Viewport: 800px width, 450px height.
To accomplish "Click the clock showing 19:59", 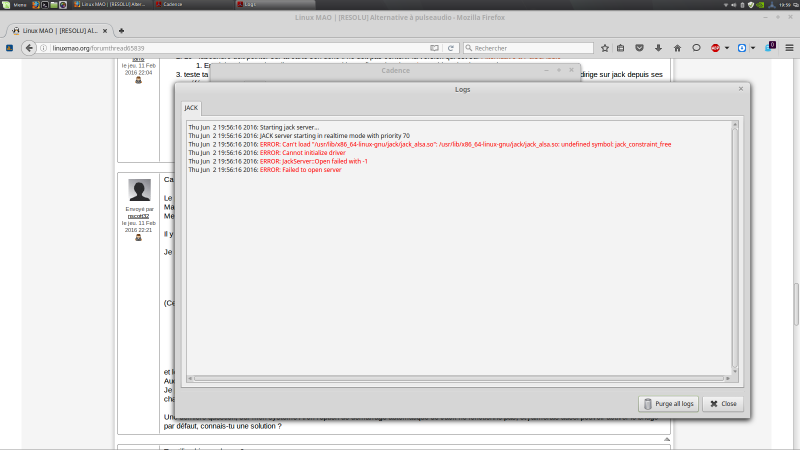I will (x=785, y=5).
